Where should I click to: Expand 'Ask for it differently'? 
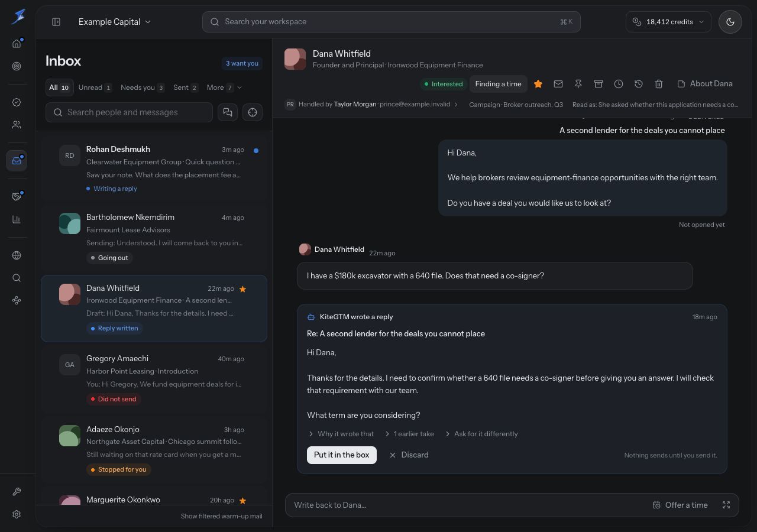click(481, 434)
